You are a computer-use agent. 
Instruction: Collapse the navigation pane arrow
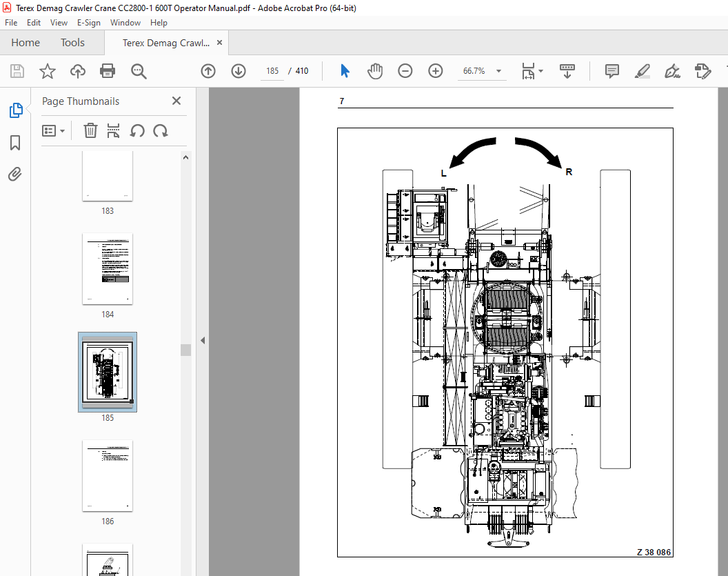coord(203,341)
